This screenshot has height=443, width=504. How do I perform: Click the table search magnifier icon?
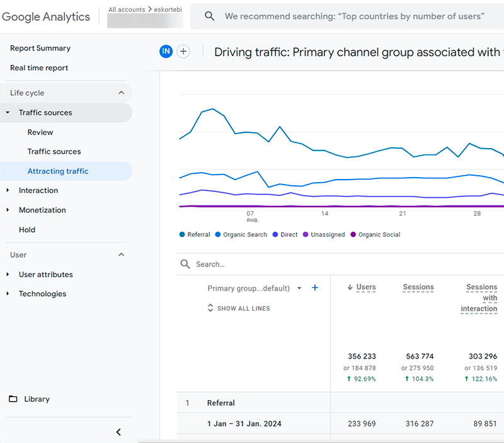(185, 264)
